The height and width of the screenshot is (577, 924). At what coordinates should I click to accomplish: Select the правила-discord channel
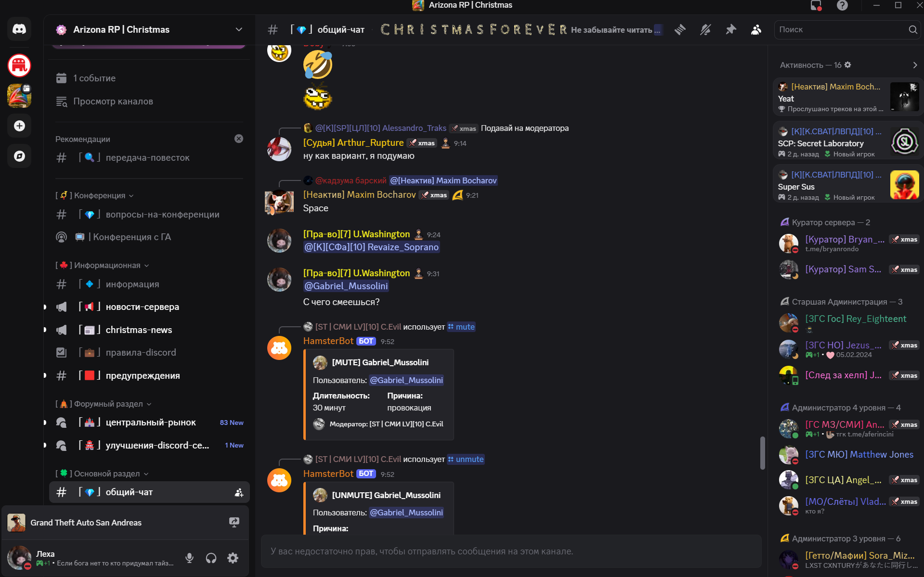coord(149,353)
